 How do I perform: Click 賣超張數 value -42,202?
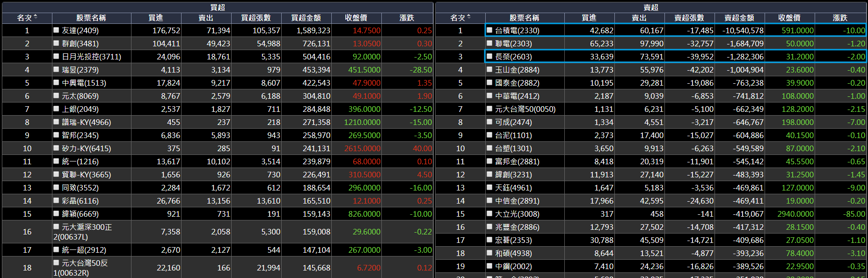click(x=700, y=70)
